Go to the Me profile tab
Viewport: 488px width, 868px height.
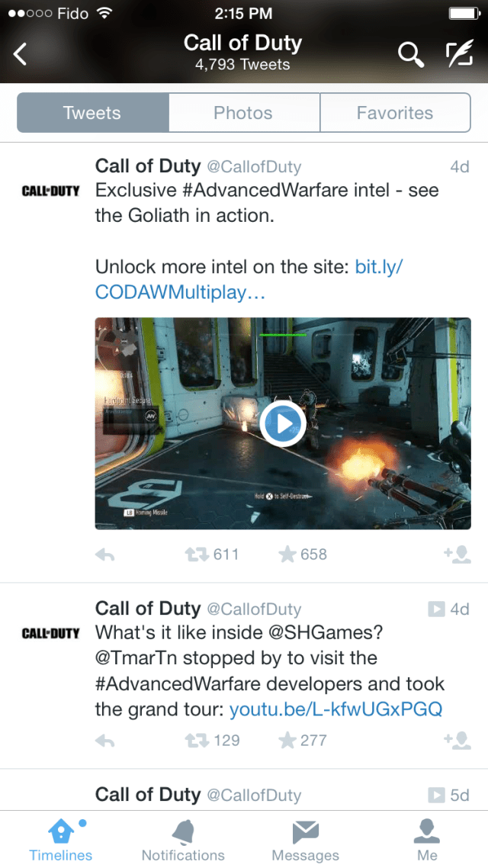427,840
